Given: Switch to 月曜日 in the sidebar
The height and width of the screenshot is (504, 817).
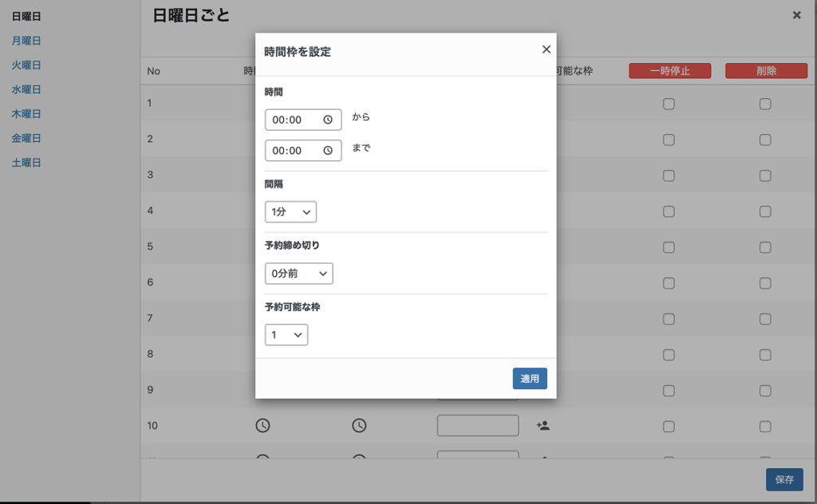Looking at the screenshot, I should pos(26,41).
